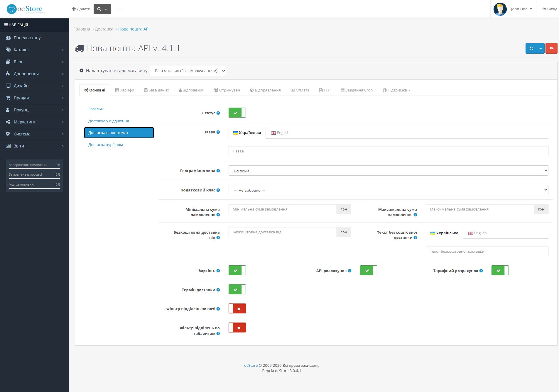Open the store selection dropdown
The image size is (559, 392).
[x=188, y=71]
